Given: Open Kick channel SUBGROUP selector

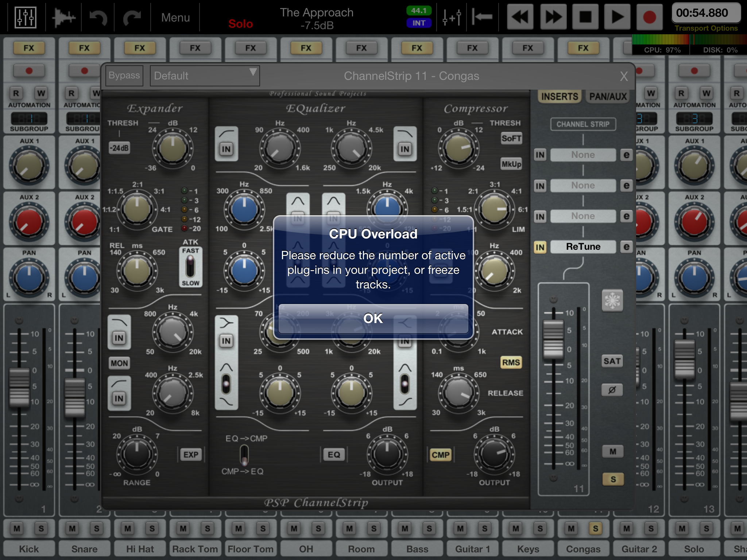Looking at the screenshot, I should pyautogui.click(x=29, y=119).
